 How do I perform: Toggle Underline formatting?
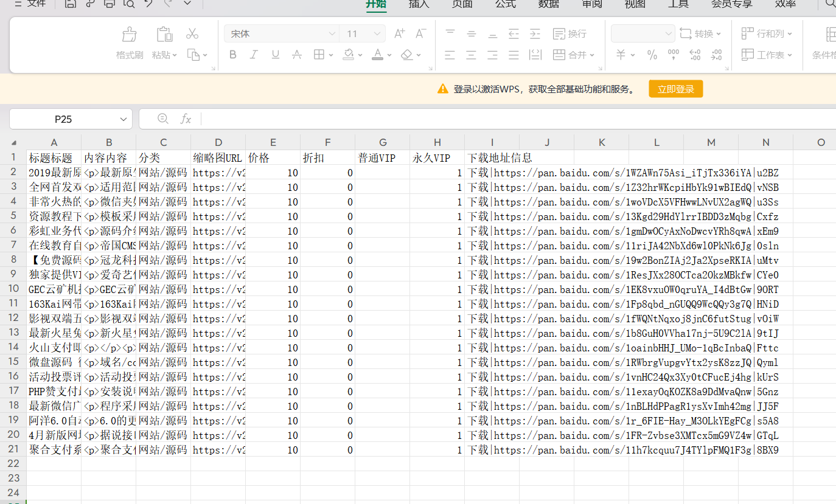275,55
